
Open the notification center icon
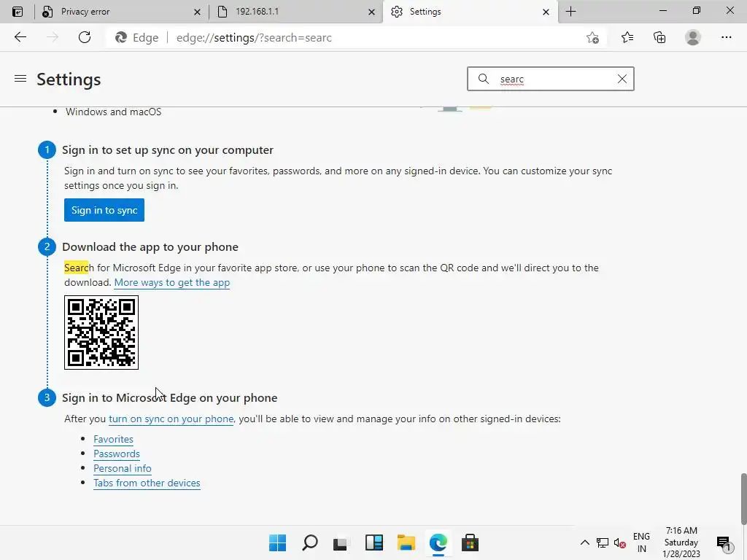click(x=724, y=542)
